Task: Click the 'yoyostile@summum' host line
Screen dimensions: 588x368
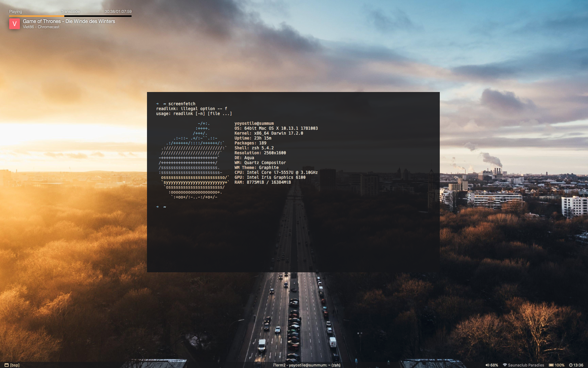Action: (x=254, y=123)
